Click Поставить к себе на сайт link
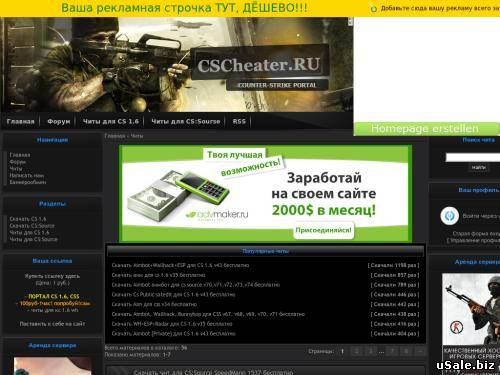Screen dimensions: 500x375 [x=52, y=324]
